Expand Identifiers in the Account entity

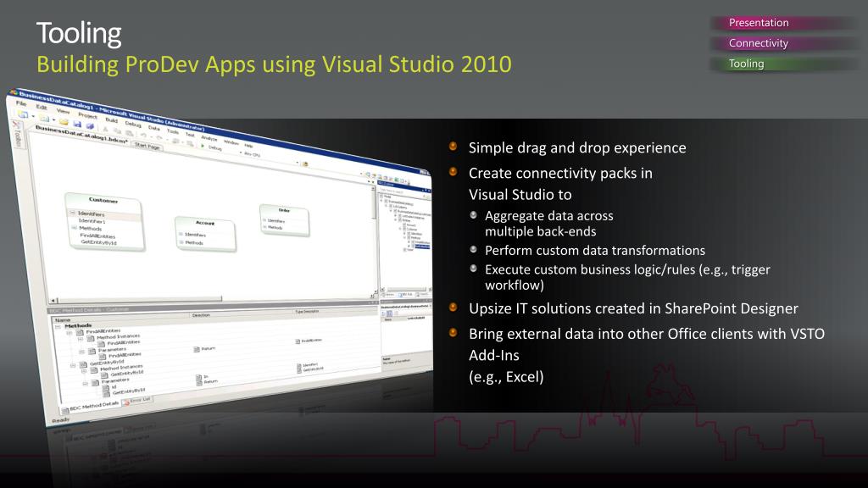181,234
